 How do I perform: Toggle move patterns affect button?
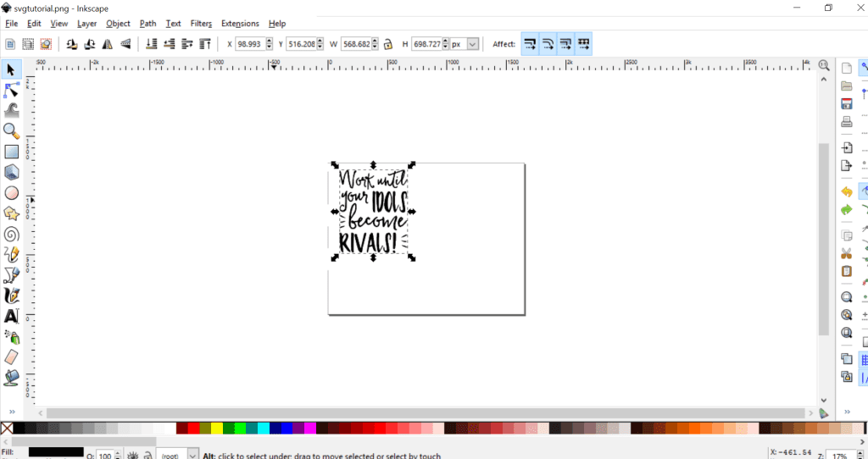tap(583, 44)
